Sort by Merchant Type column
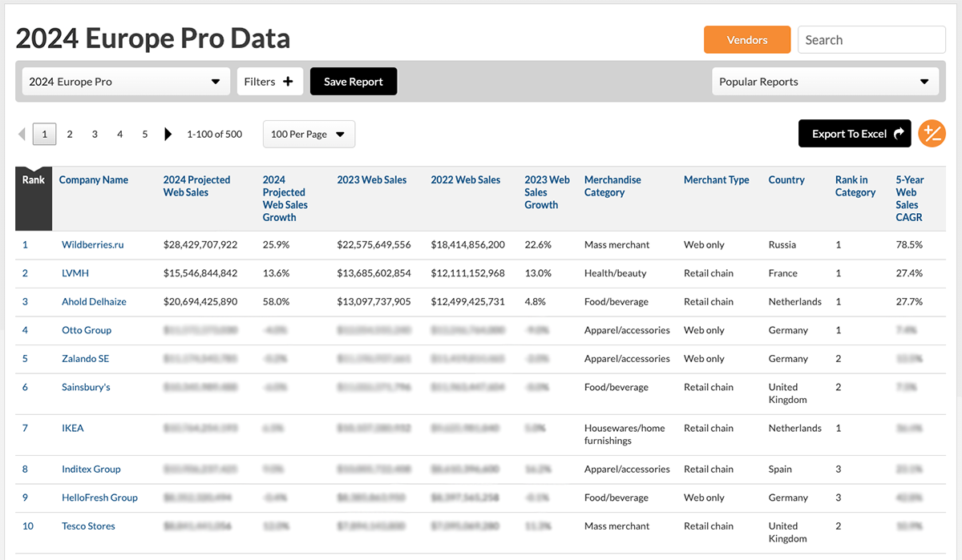 pyautogui.click(x=717, y=180)
